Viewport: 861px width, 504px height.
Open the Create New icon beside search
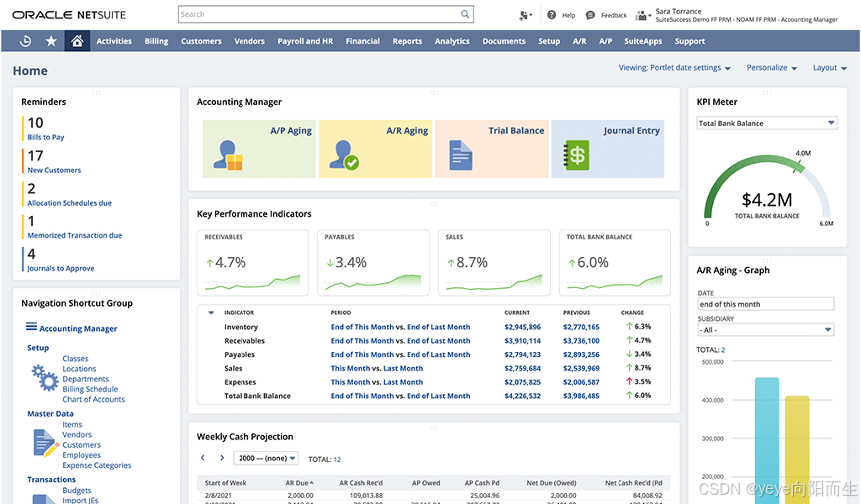pos(526,15)
